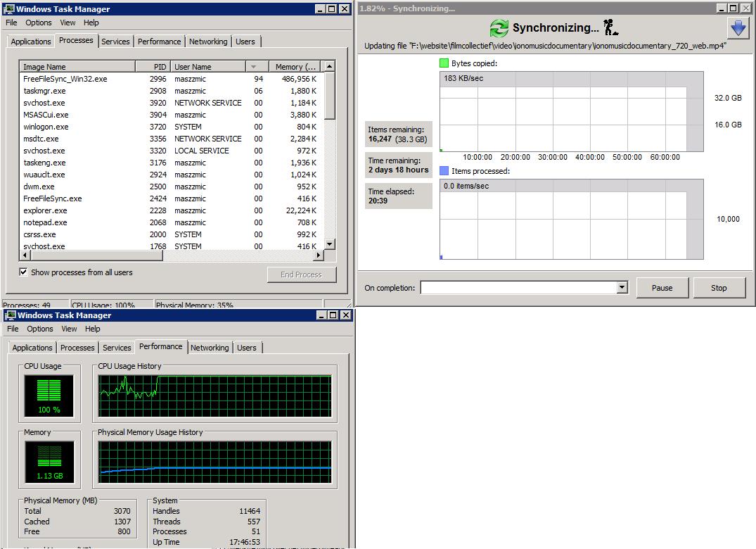
Task: Select wuauclt.exe process row
Action: click(171, 175)
